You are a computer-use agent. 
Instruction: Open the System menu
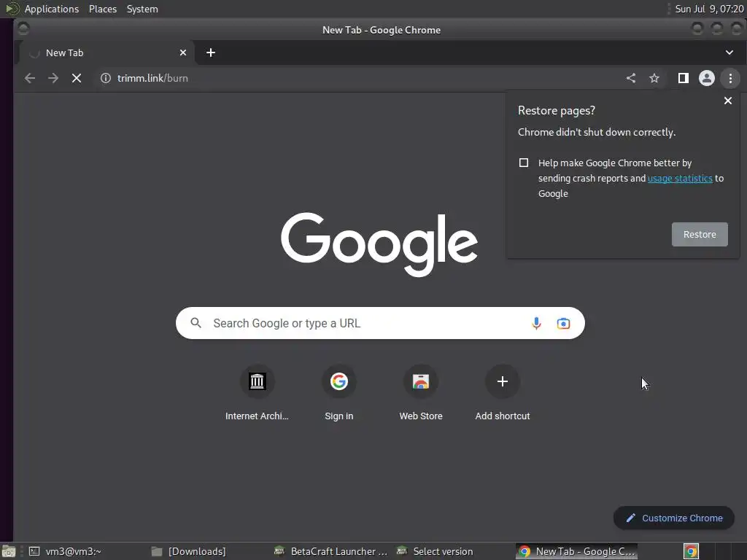pos(142,9)
